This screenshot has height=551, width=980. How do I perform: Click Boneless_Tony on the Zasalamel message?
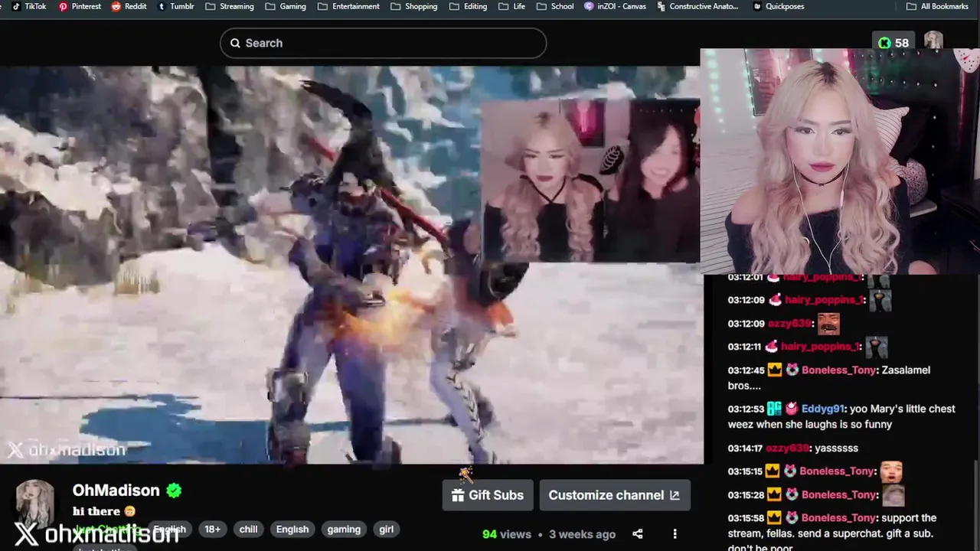[838, 370]
